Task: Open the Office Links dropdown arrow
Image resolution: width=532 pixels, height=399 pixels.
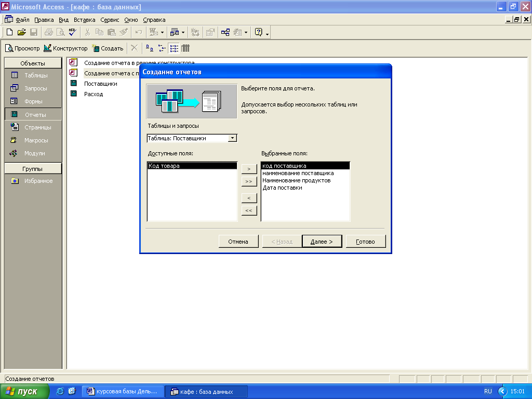Action: coord(162,33)
